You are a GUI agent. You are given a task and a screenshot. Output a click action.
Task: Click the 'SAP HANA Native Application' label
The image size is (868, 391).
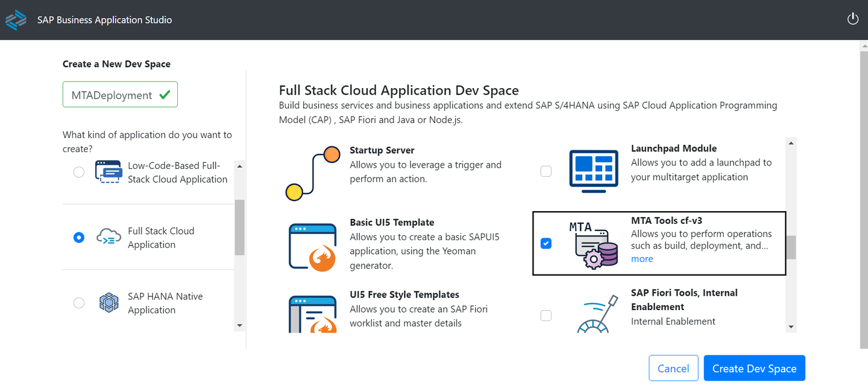point(165,303)
